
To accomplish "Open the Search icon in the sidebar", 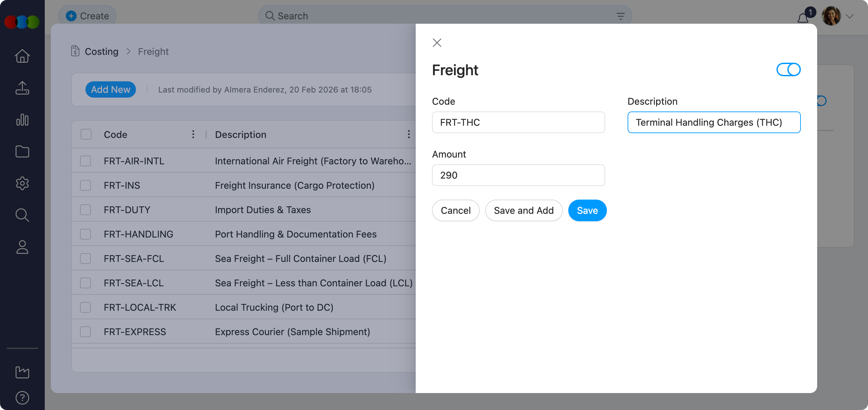I will pos(22,215).
